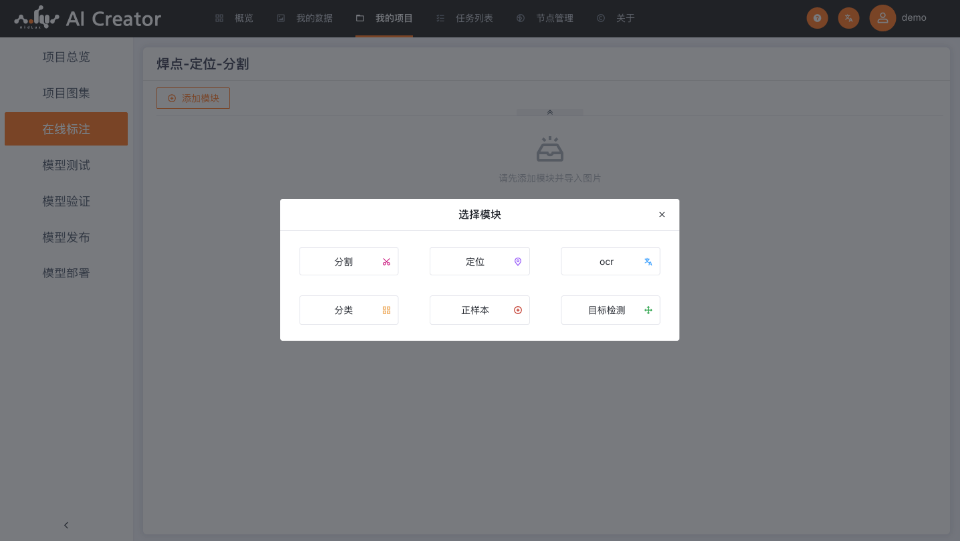
Task: Click the green arrows icon on 目标检测
Action: (648, 310)
